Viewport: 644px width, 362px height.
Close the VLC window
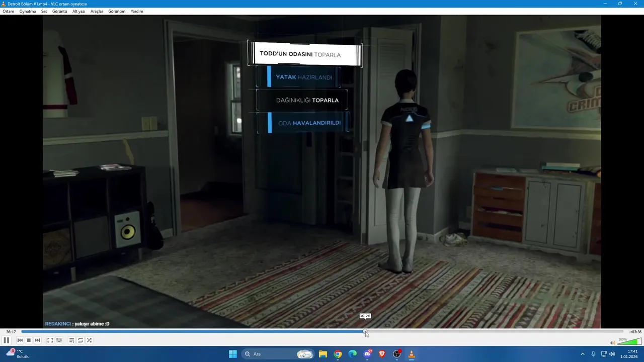[635, 4]
